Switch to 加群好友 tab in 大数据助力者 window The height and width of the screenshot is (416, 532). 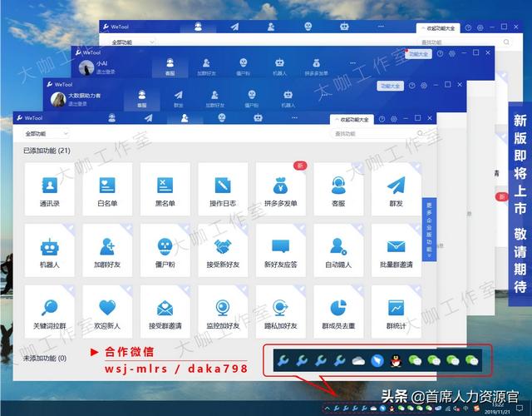pos(214,98)
